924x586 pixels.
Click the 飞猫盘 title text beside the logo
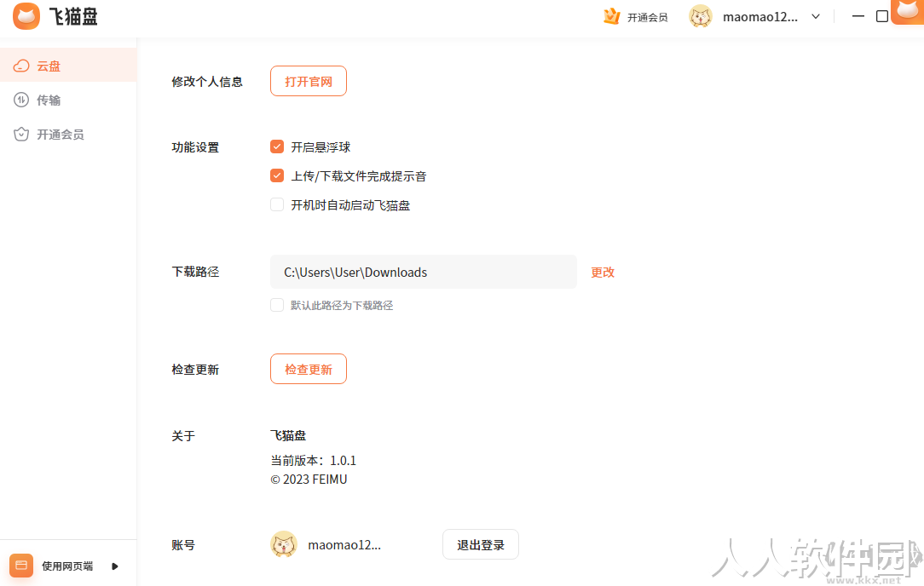pyautogui.click(x=73, y=16)
